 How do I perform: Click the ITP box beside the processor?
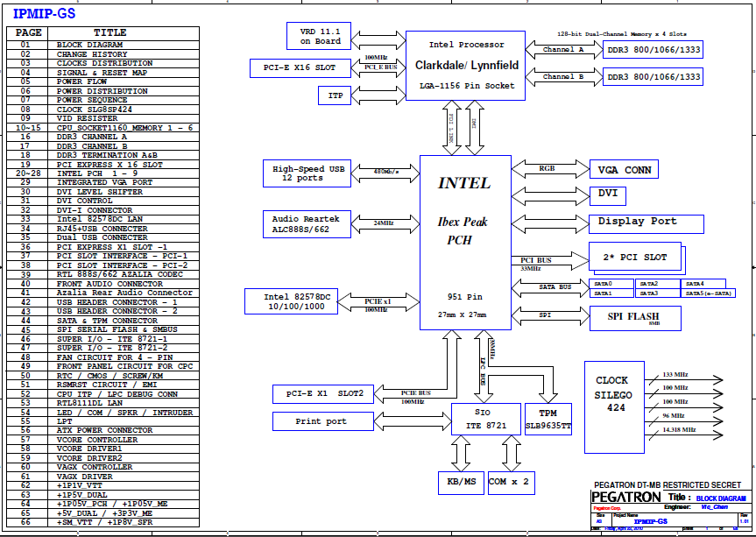(335, 95)
